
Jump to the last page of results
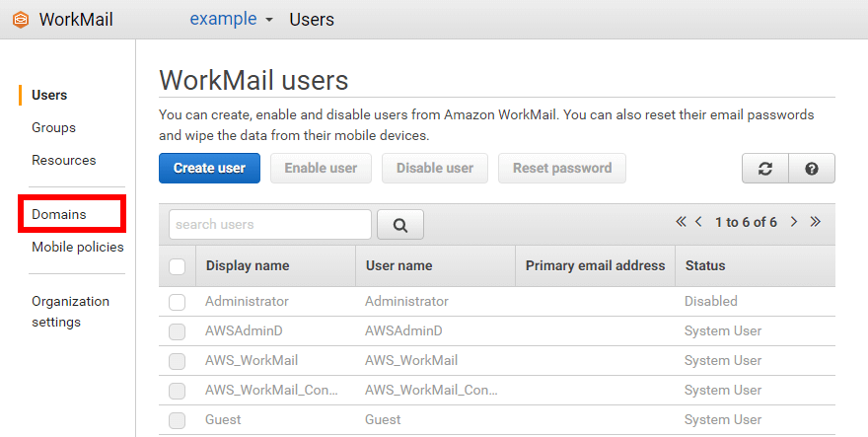(x=815, y=222)
